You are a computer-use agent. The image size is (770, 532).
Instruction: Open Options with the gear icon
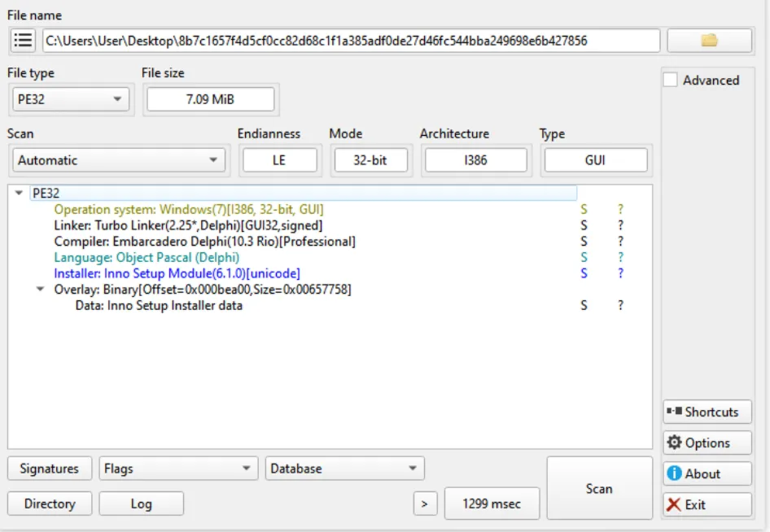pos(707,443)
